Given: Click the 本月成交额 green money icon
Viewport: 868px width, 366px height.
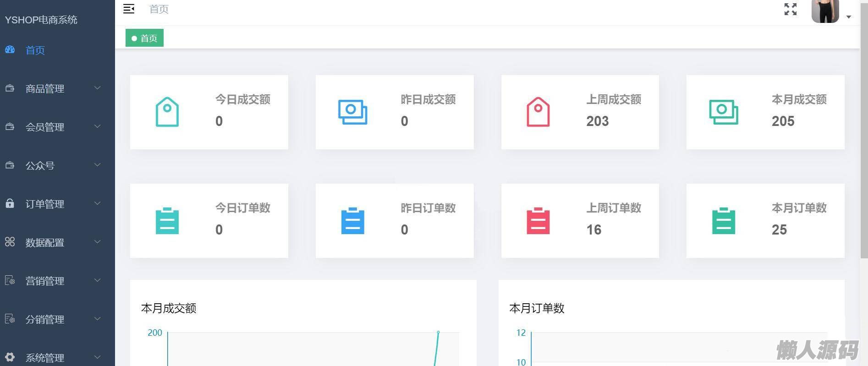Looking at the screenshot, I should pyautogui.click(x=724, y=112).
